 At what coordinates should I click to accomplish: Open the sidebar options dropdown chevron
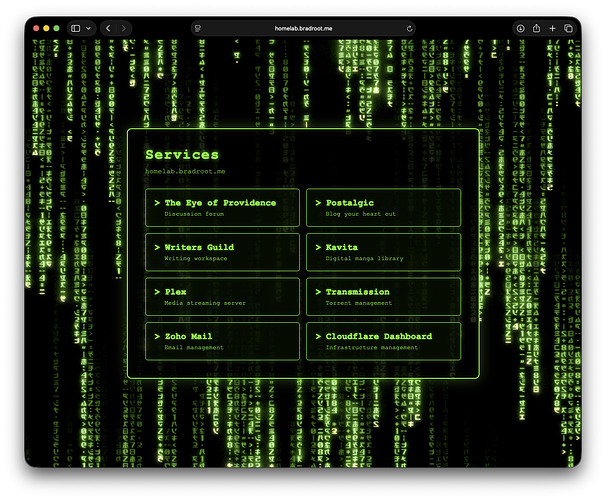click(x=89, y=28)
